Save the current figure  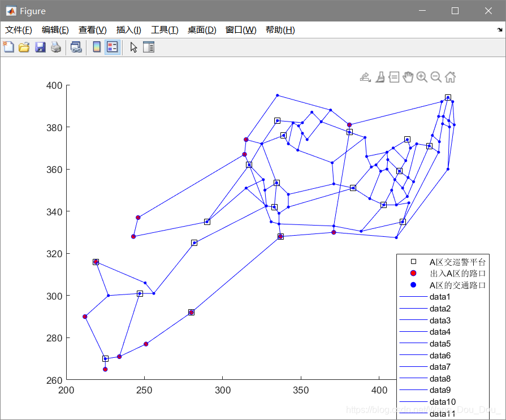click(x=40, y=47)
